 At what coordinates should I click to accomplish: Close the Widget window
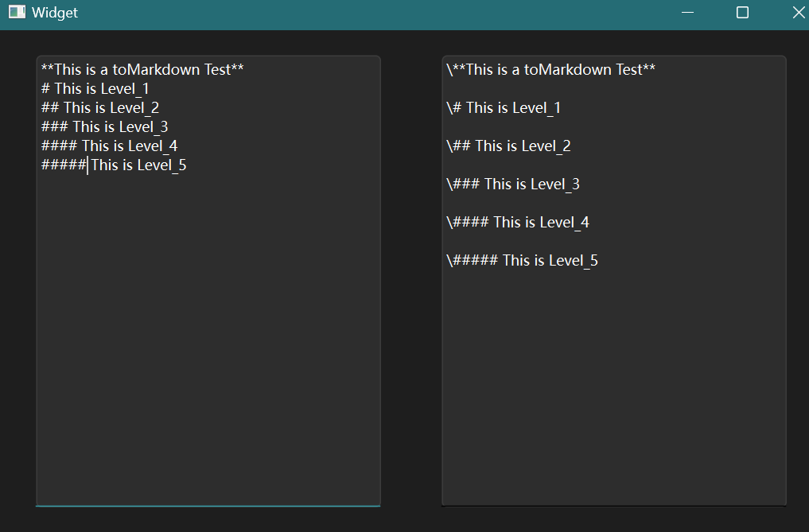(x=798, y=13)
